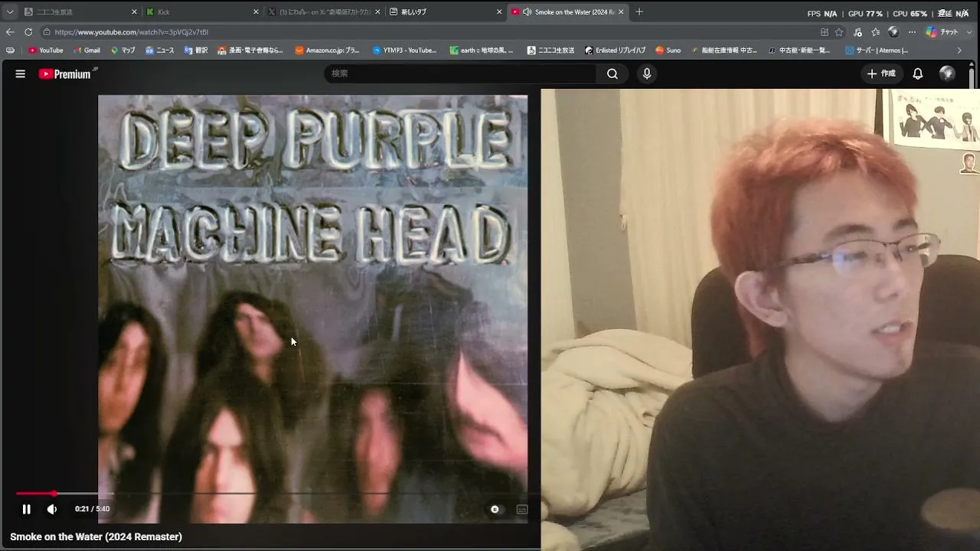The height and width of the screenshot is (551, 980).
Task: Open the Gmail bookmark
Action: point(87,51)
